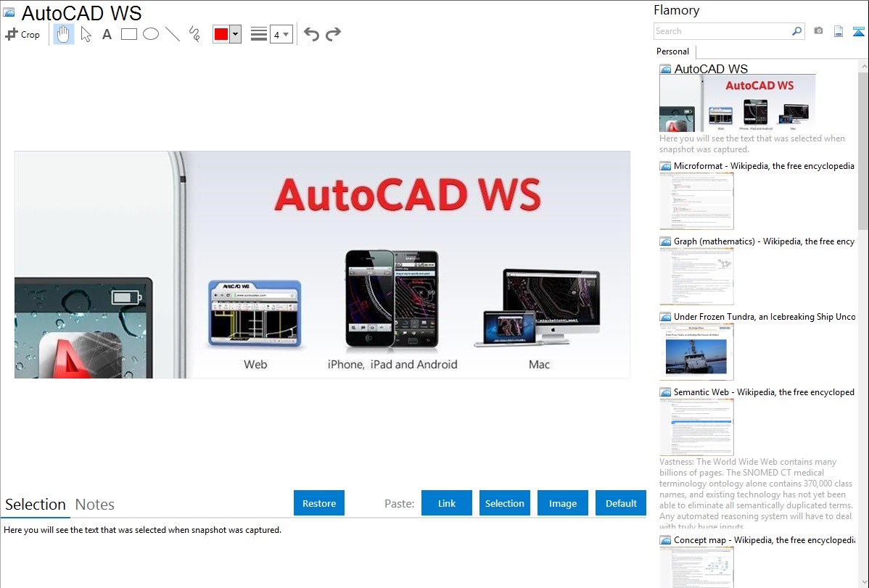
Task: Open the Notes tab
Action: pos(95,505)
